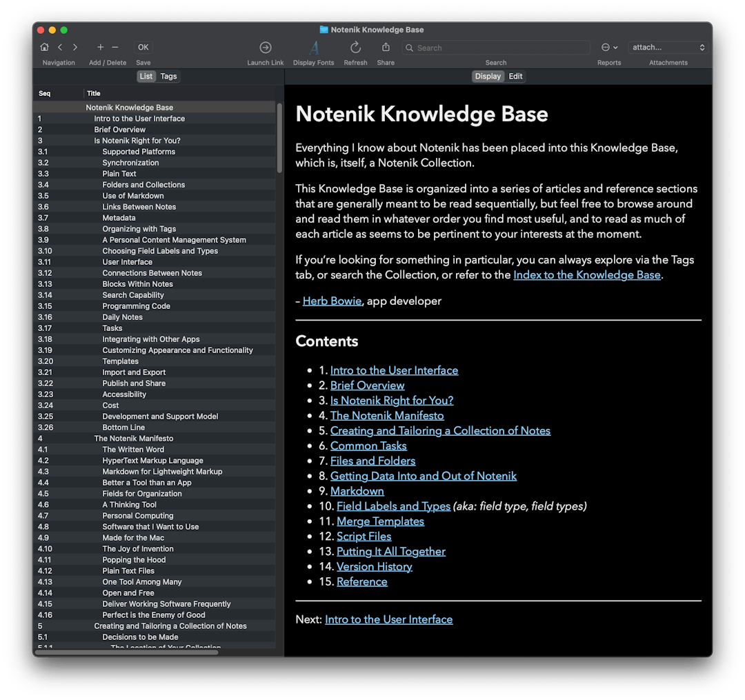Go forward using the right chevron dropdown arrow
Screen dimensions: 745x700
point(75,48)
